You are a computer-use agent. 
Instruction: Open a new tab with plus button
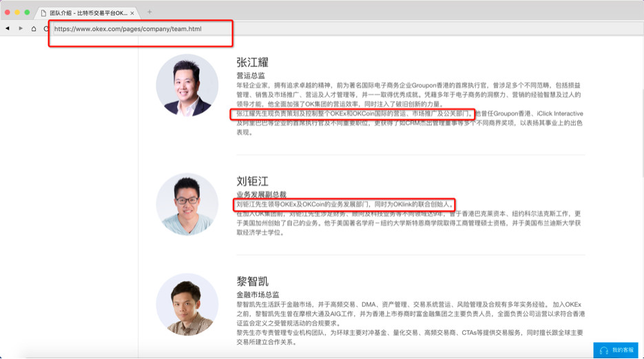pos(149,12)
